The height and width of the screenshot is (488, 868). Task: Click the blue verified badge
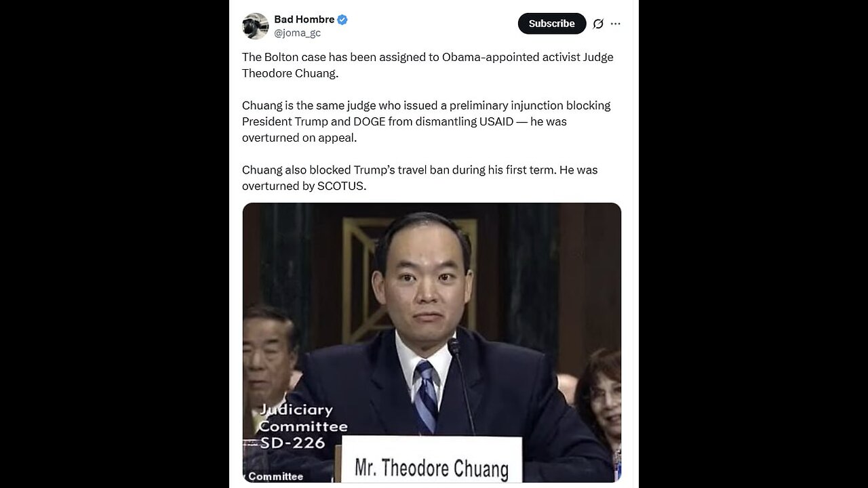point(342,20)
